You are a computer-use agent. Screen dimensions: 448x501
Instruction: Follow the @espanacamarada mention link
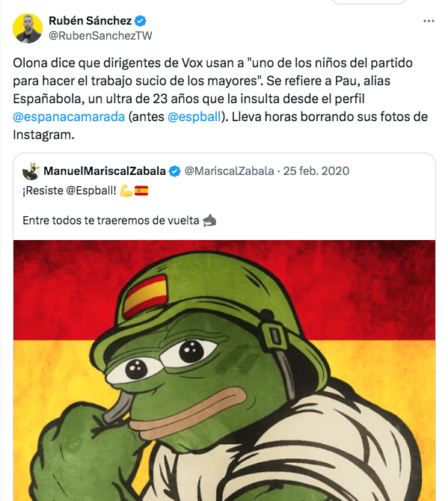pos(69,117)
